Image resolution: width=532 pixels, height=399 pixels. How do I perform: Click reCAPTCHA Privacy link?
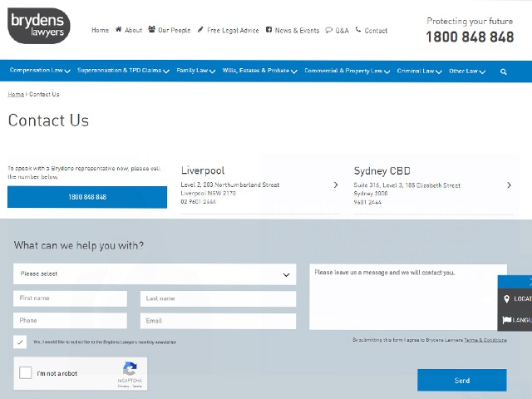(x=124, y=386)
